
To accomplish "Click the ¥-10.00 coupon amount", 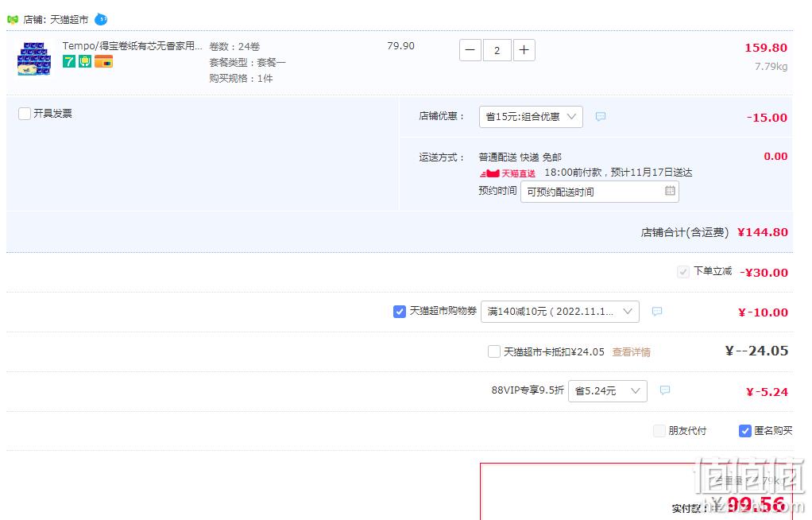I will point(764,312).
